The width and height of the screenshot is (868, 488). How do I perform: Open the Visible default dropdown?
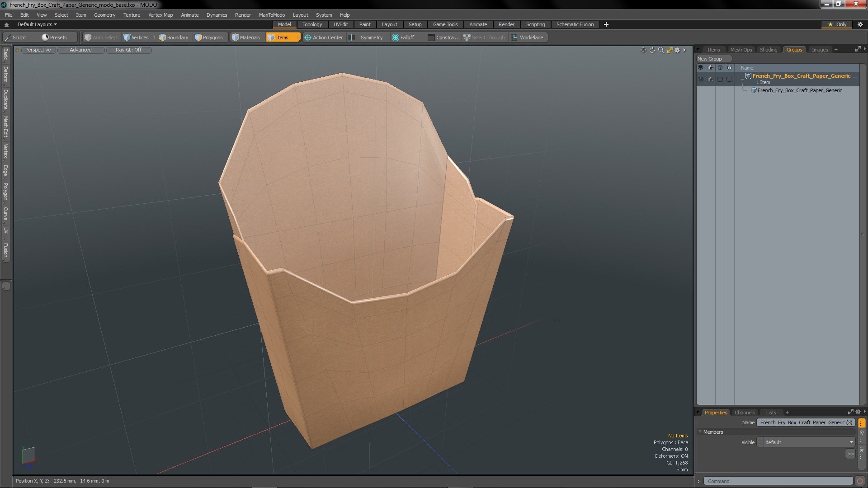point(806,442)
